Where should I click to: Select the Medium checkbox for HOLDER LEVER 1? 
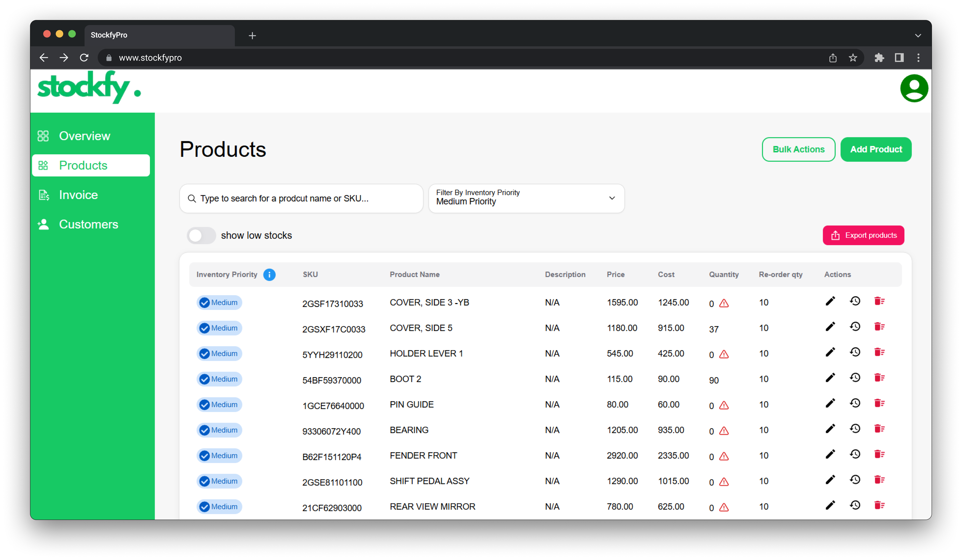205,353
